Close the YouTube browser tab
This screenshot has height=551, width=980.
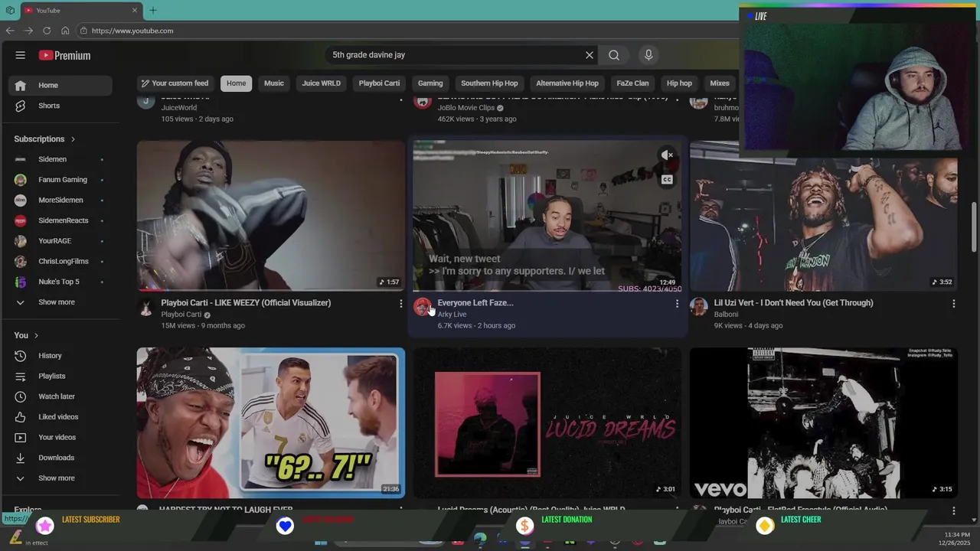tap(135, 10)
